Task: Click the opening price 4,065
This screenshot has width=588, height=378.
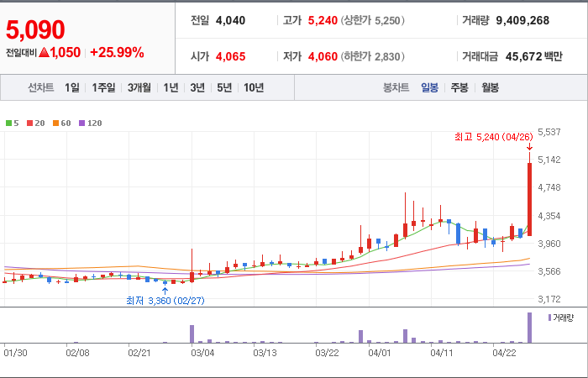Action: click(231, 56)
